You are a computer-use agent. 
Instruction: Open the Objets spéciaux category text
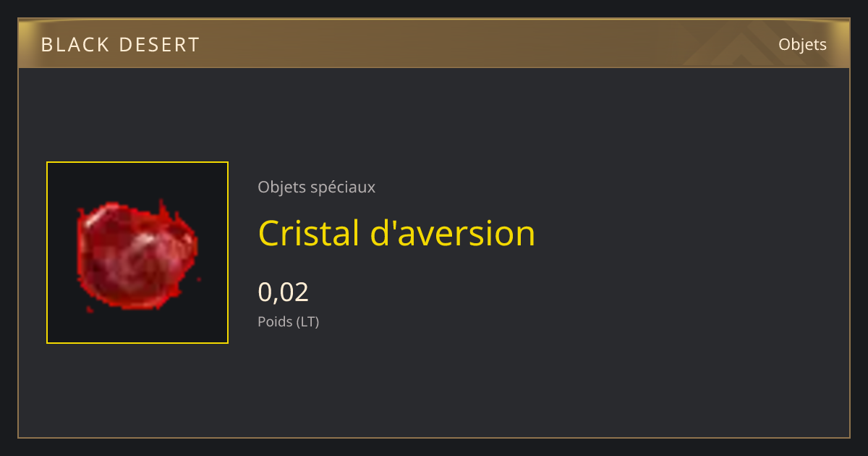[x=316, y=187]
